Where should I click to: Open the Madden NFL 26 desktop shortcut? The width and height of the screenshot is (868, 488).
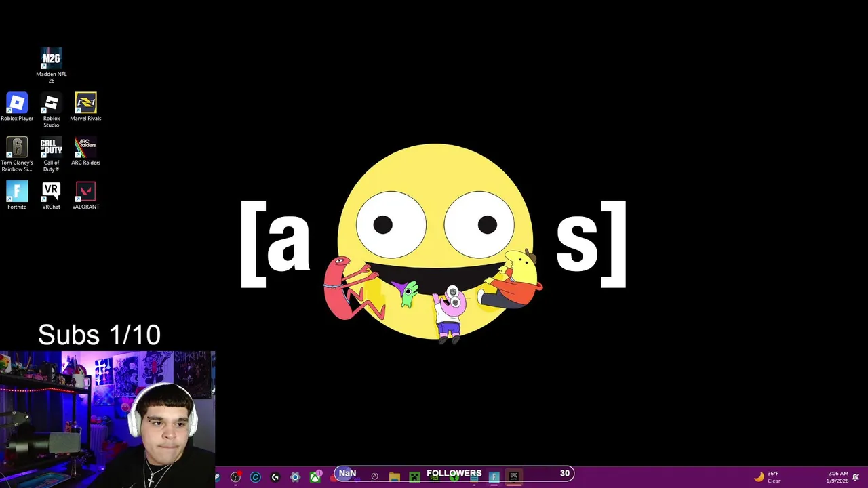click(x=51, y=65)
